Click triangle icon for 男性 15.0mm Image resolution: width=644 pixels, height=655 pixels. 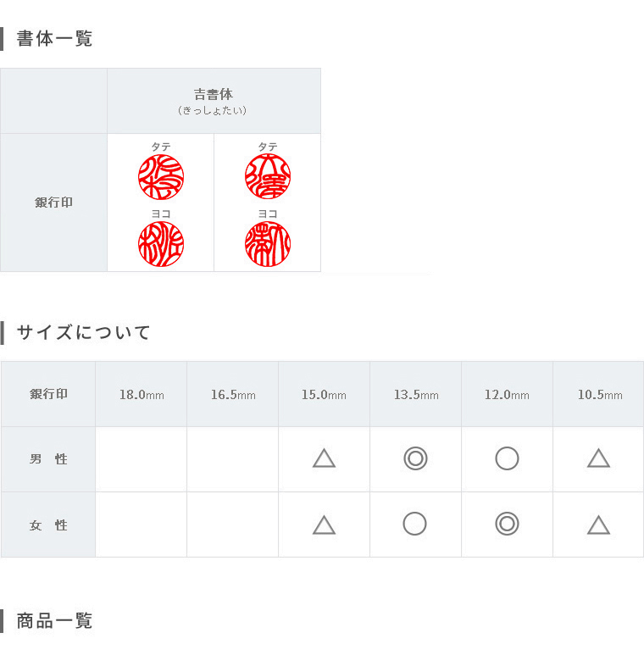coord(324,458)
